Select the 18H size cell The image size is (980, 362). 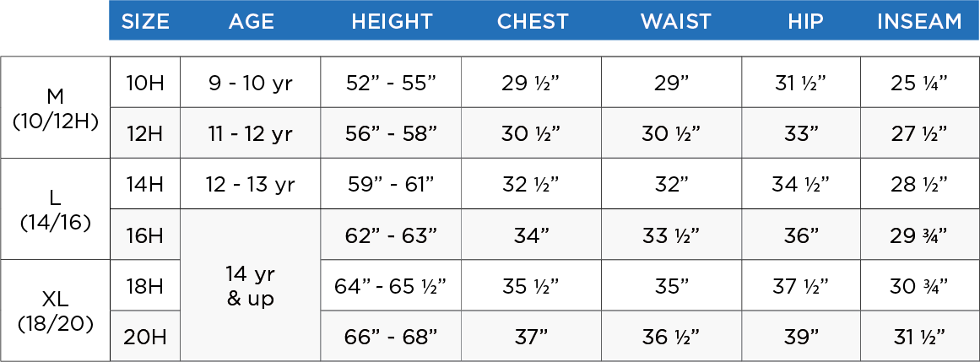coord(144,285)
